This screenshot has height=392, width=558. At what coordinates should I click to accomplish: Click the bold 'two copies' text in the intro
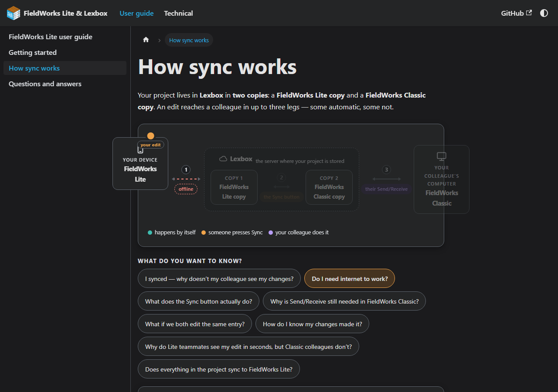(x=249, y=95)
